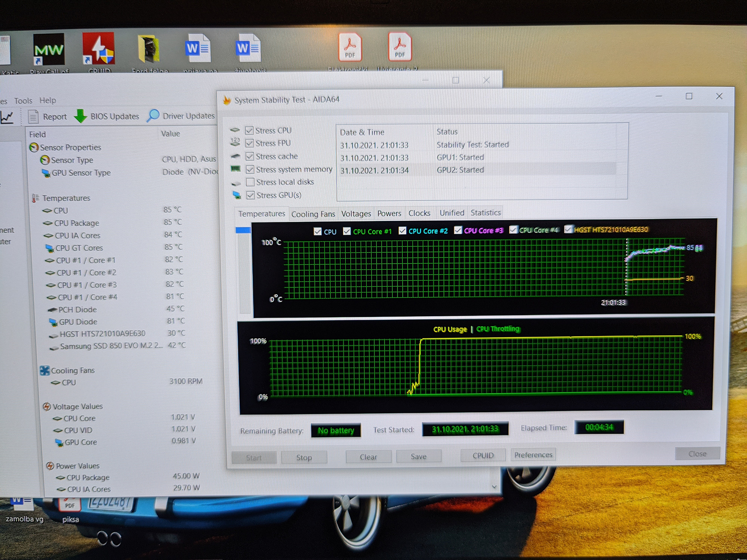Click the Report toolbar icon

tap(34, 117)
